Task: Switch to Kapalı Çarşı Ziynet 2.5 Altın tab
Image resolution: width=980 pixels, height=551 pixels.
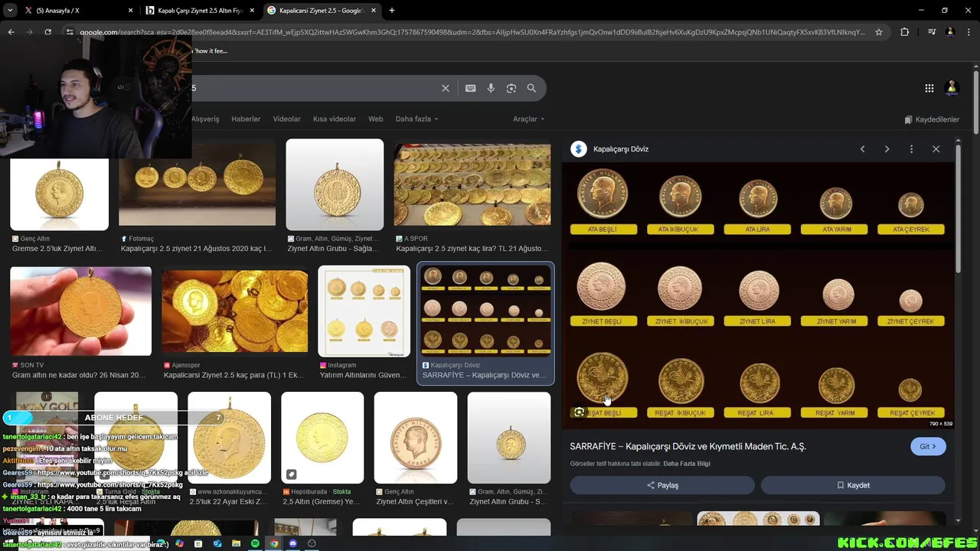Action: [199, 11]
